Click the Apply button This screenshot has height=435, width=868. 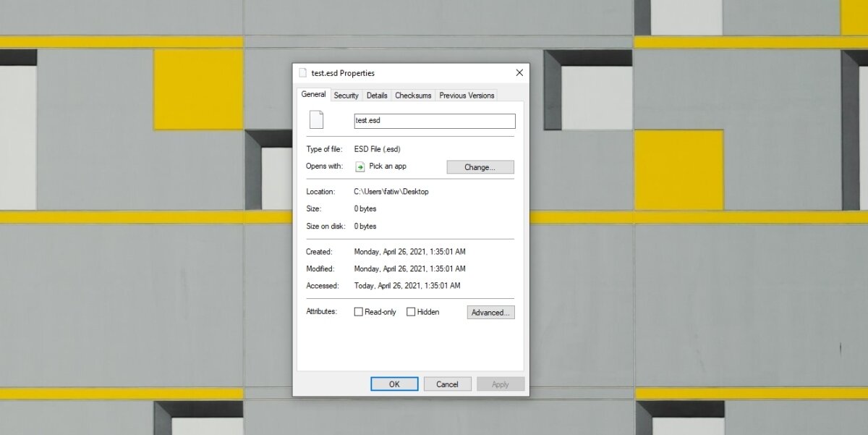[x=500, y=384]
